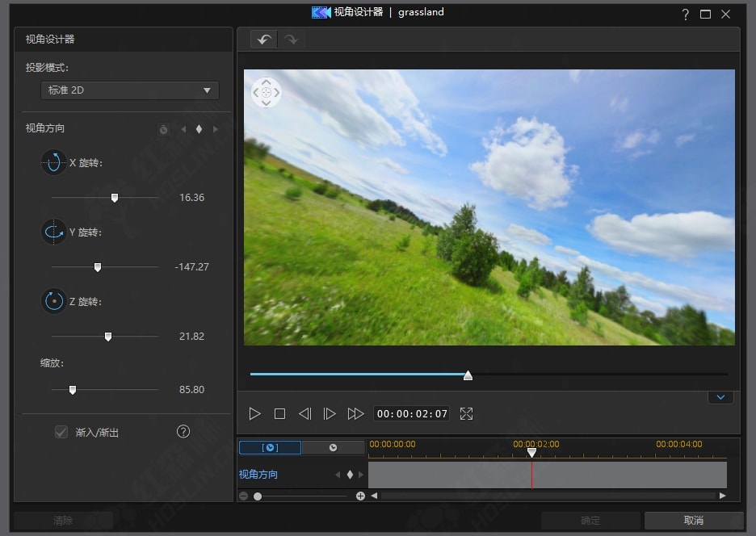Click the undo arrow in the toolbar

click(x=264, y=40)
